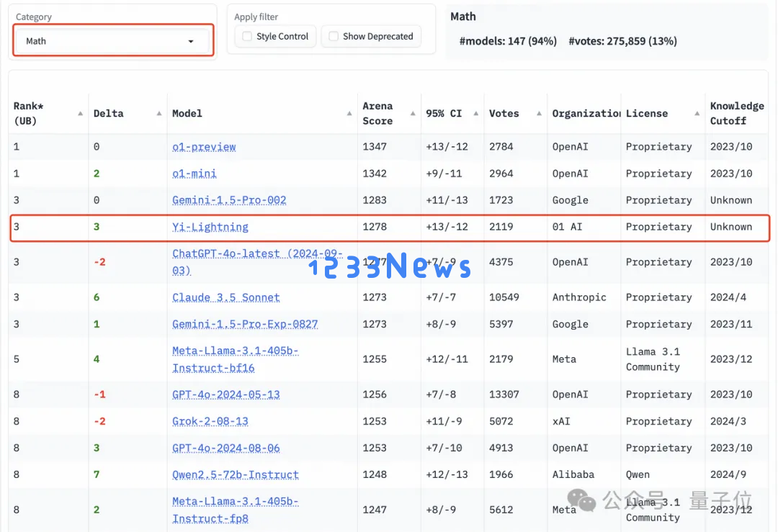Viewport: 778px width, 532px height.
Task: Open ChatGPT-4o-latest (2024-09-03) link
Action: [x=257, y=262]
